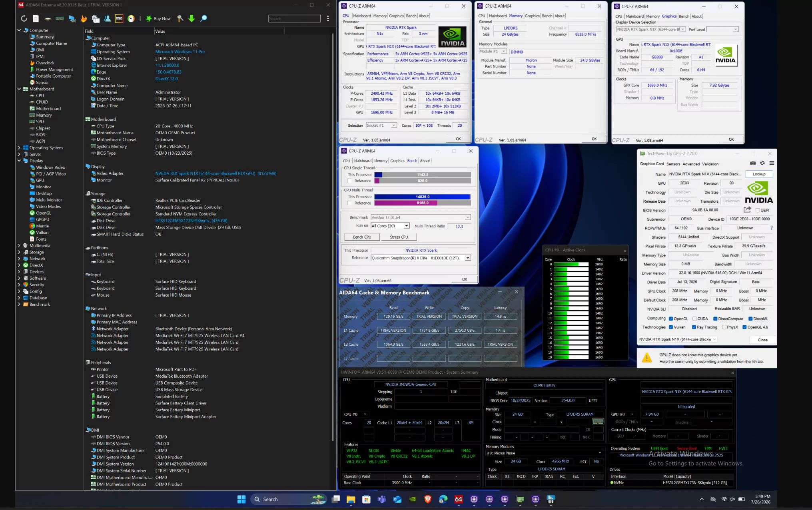Click the green download arrow icon
This screenshot has width=812, height=510.
tap(192, 18)
